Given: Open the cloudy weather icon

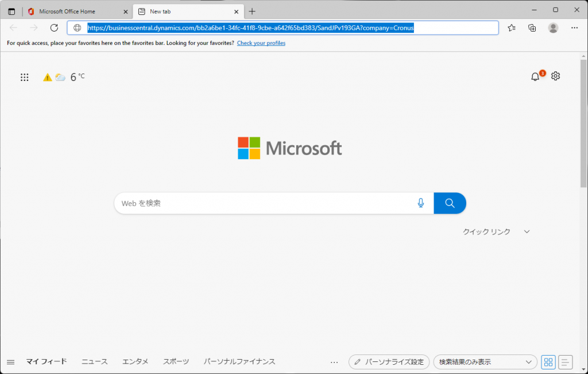Looking at the screenshot, I should pos(60,78).
